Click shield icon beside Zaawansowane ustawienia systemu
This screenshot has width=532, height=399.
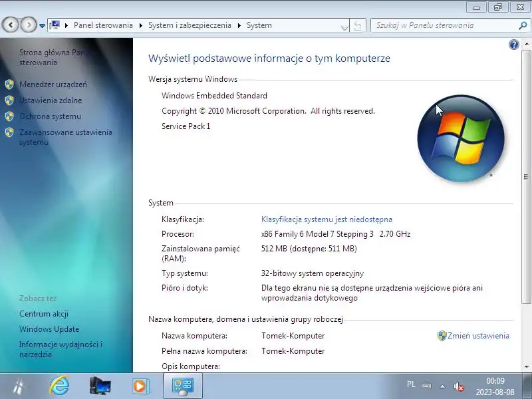click(x=9, y=132)
